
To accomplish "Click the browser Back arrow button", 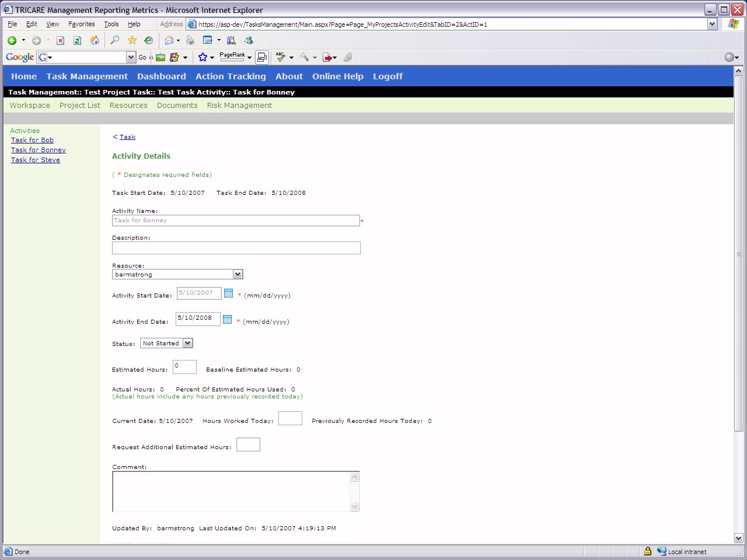I will (x=12, y=40).
